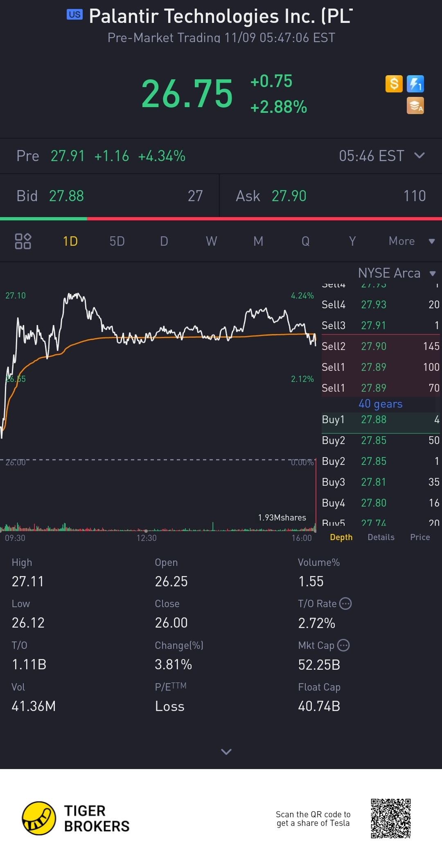
Task: Select the 5D chart tab
Action: click(117, 241)
